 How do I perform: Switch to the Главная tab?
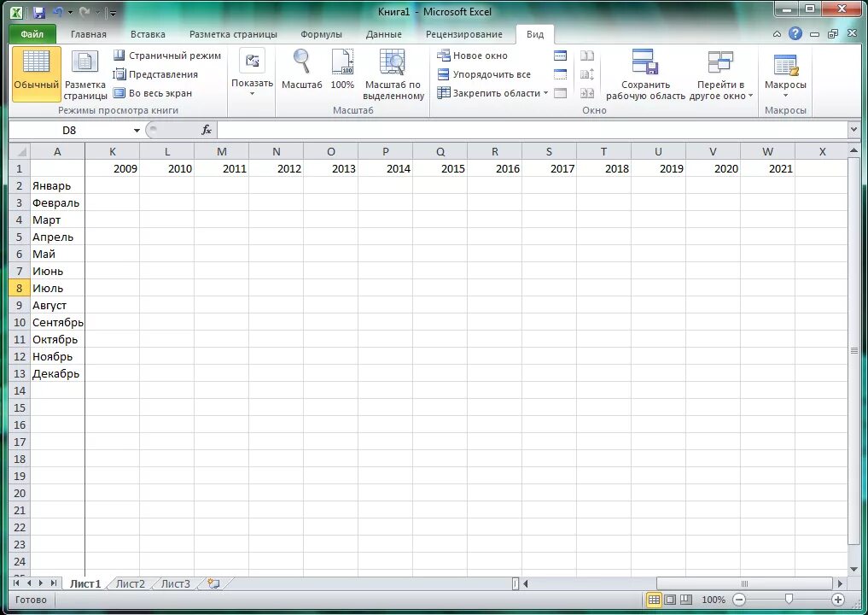(89, 34)
